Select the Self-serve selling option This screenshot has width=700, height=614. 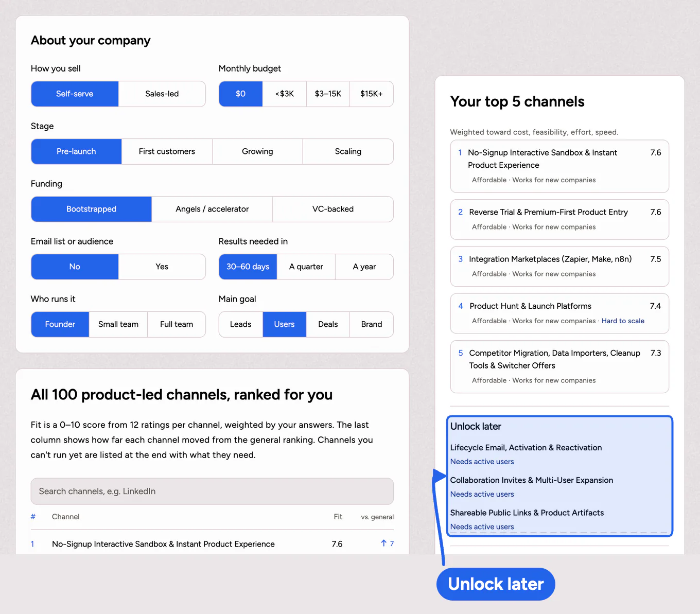click(75, 94)
